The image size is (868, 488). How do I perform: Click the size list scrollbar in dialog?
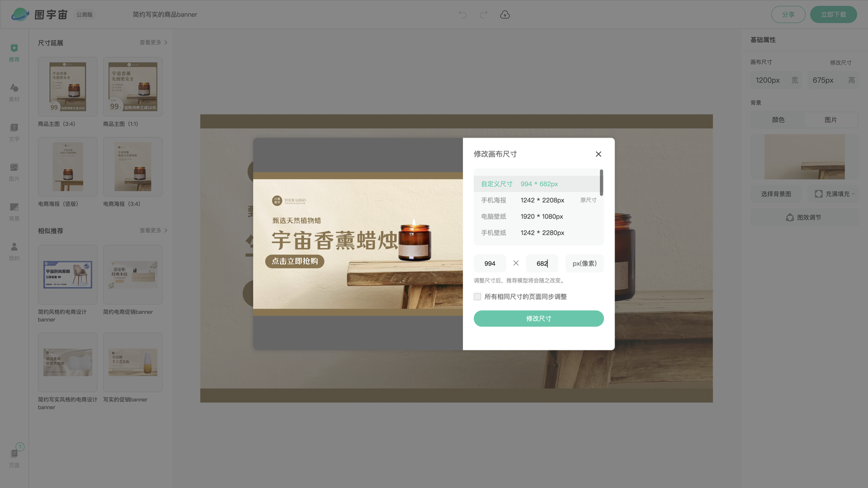[602, 182]
